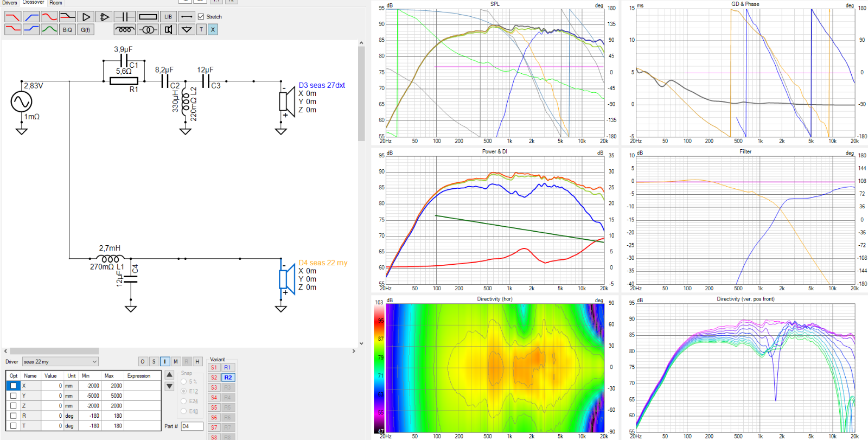Select capacitor C1 3,9µF in schematic
This screenshot has width=868, height=440.
[124, 61]
